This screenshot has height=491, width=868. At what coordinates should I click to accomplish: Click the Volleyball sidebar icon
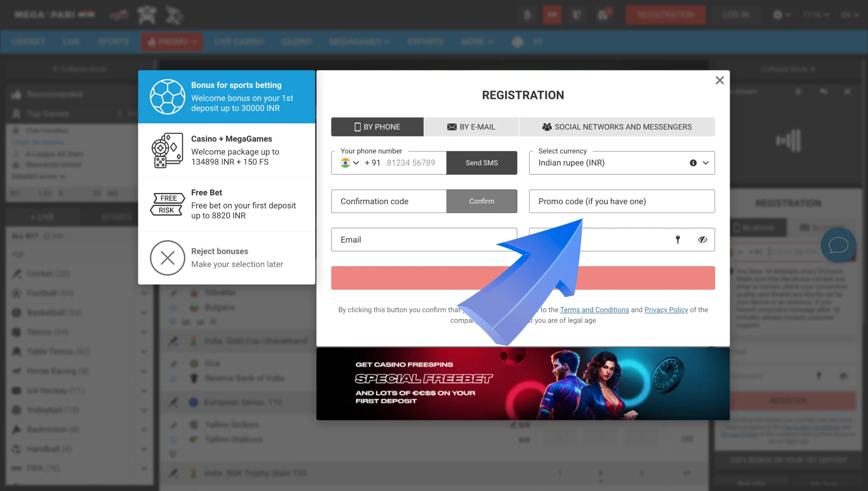coord(17,410)
